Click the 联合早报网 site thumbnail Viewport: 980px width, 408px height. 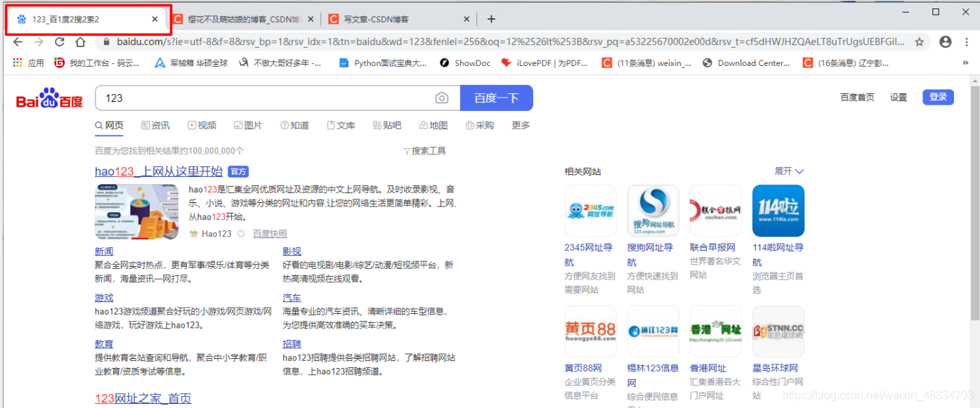(716, 211)
